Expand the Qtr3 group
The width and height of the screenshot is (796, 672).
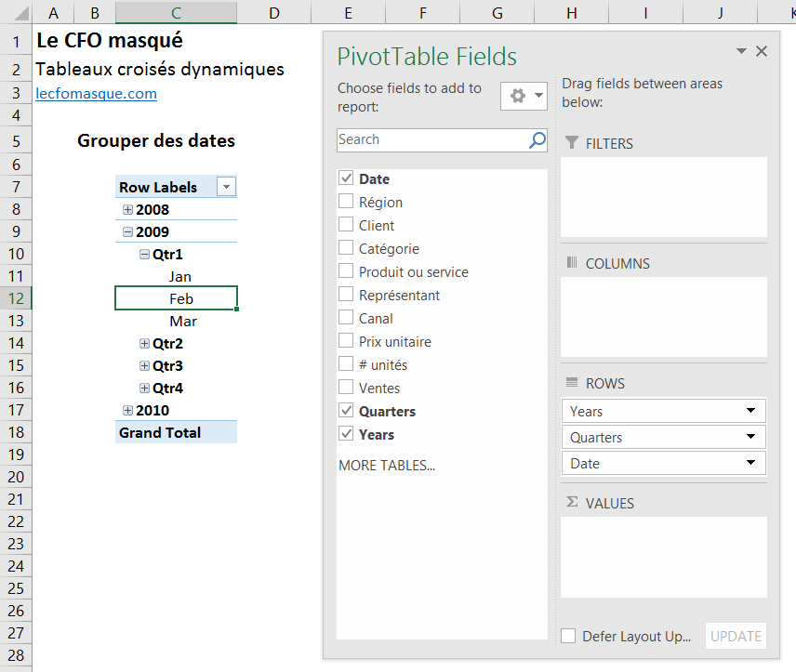click(145, 366)
